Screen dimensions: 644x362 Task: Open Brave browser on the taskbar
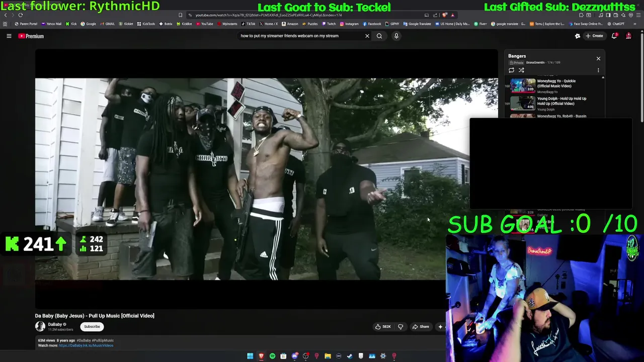[261, 356]
